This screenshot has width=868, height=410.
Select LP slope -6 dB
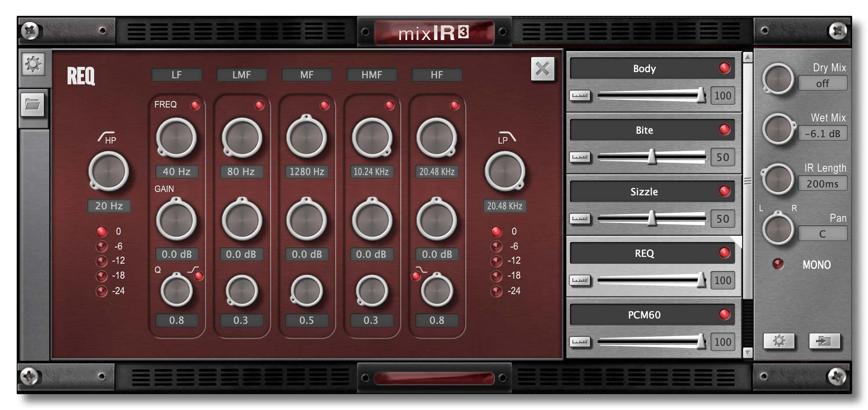(496, 246)
